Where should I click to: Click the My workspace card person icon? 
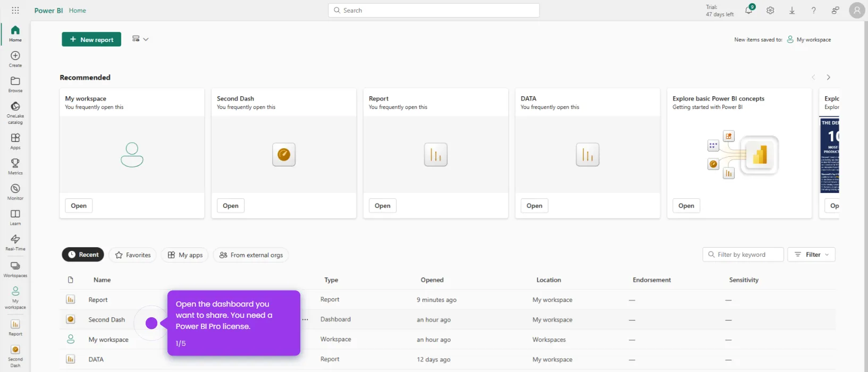[x=132, y=155]
